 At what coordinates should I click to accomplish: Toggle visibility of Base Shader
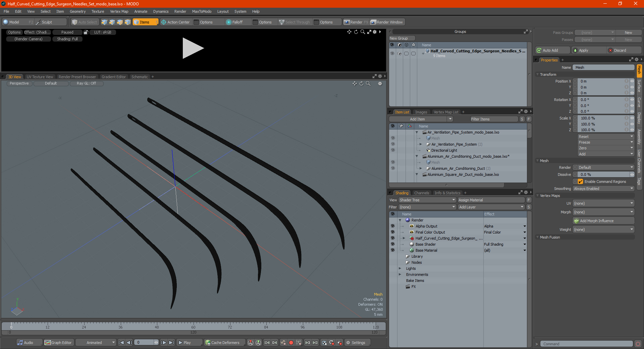[x=392, y=244]
